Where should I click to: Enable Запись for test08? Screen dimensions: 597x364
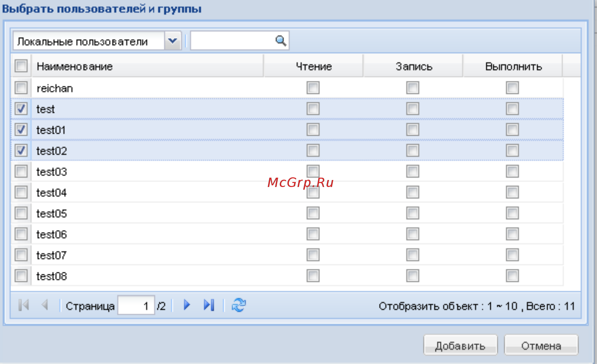(413, 276)
